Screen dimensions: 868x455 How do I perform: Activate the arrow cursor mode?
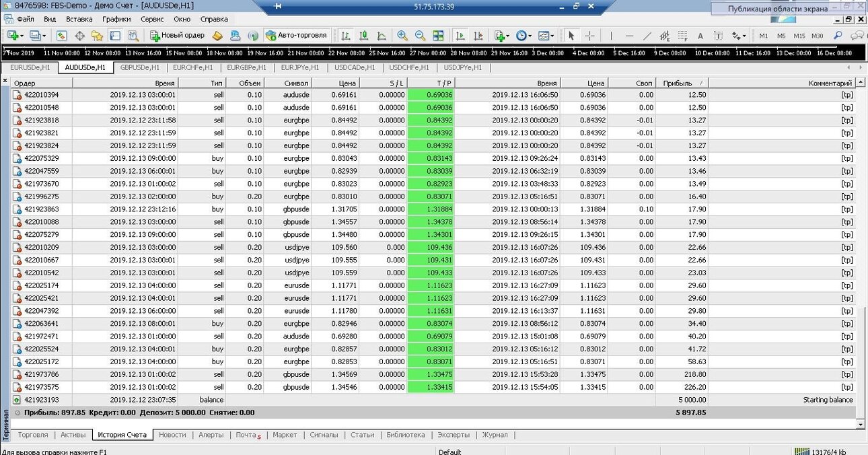[571, 36]
